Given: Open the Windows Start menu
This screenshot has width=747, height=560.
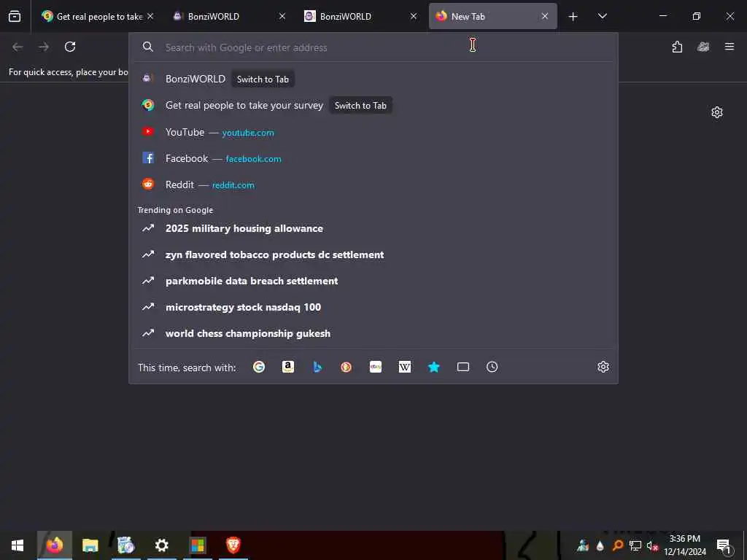Looking at the screenshot, I should pyautogui.click(x=18, y=545).
